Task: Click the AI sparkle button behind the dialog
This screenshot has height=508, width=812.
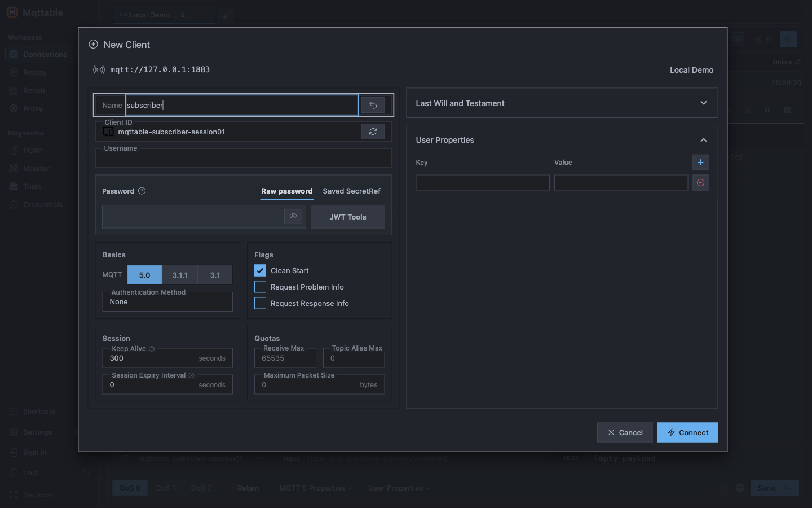Action: 762,39
